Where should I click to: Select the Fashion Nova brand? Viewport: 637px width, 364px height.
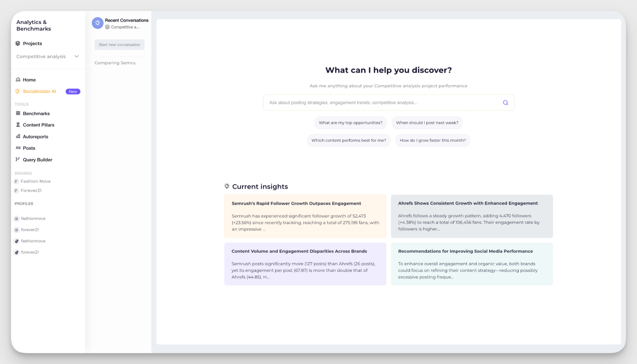point(35,181)
